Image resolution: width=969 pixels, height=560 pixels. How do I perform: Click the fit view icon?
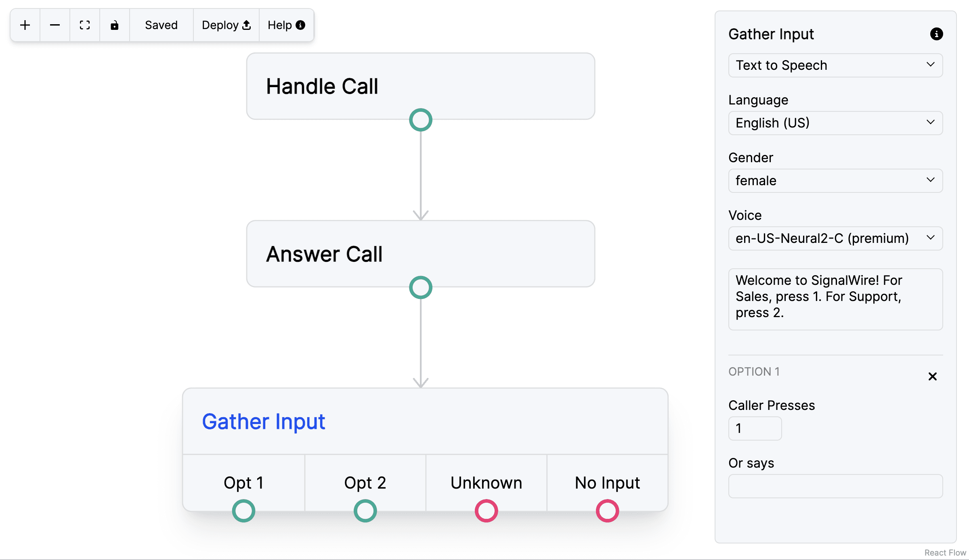click(85, 25)
